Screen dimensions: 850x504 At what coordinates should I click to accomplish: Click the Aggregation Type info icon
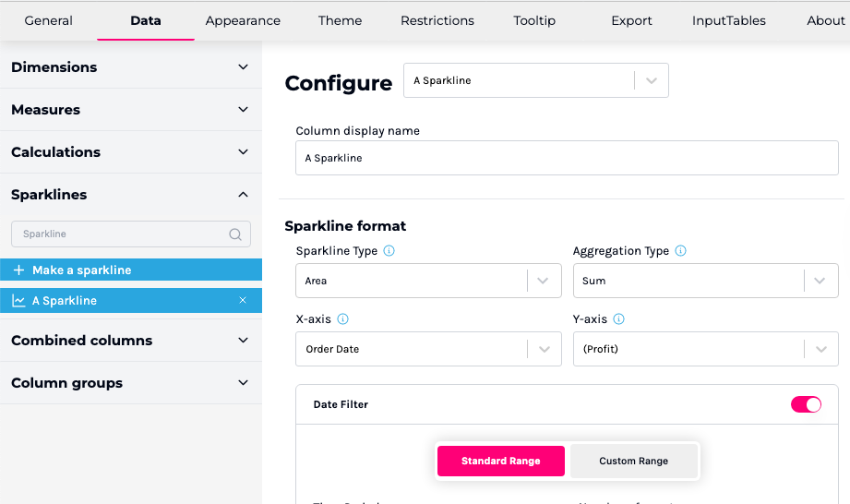tap(680, 251)
